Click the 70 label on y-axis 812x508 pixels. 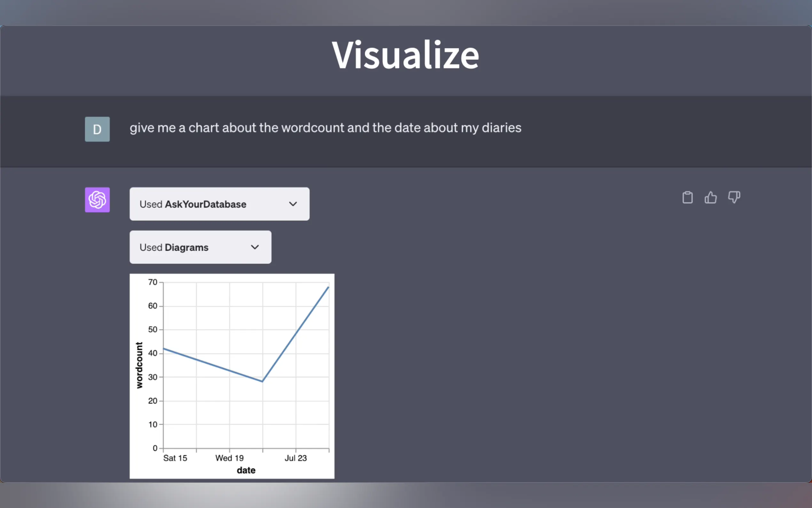pyautogui.click(x=153, y=282)
